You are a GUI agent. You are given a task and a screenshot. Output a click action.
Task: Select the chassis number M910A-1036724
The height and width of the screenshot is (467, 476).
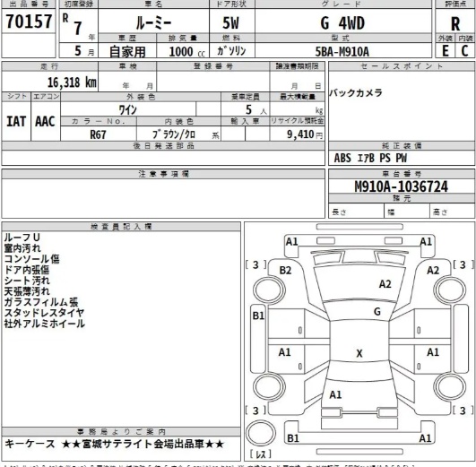point(402,186)
